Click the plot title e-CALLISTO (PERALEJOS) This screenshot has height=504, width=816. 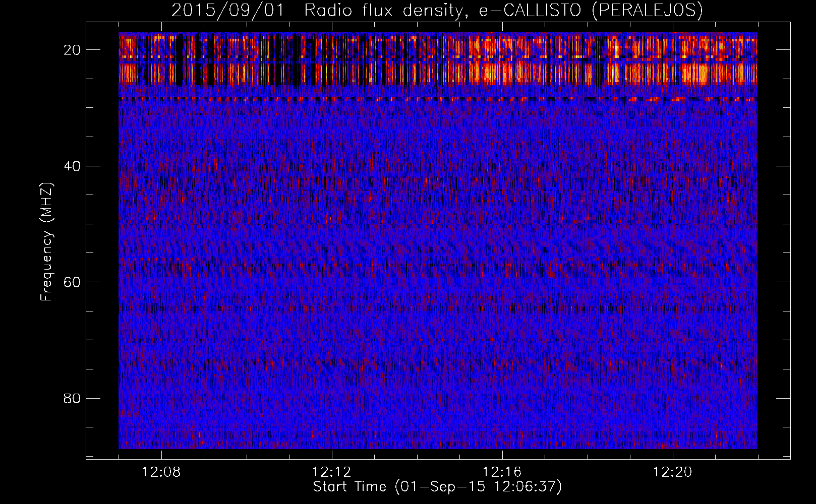[x=591, y=10]
